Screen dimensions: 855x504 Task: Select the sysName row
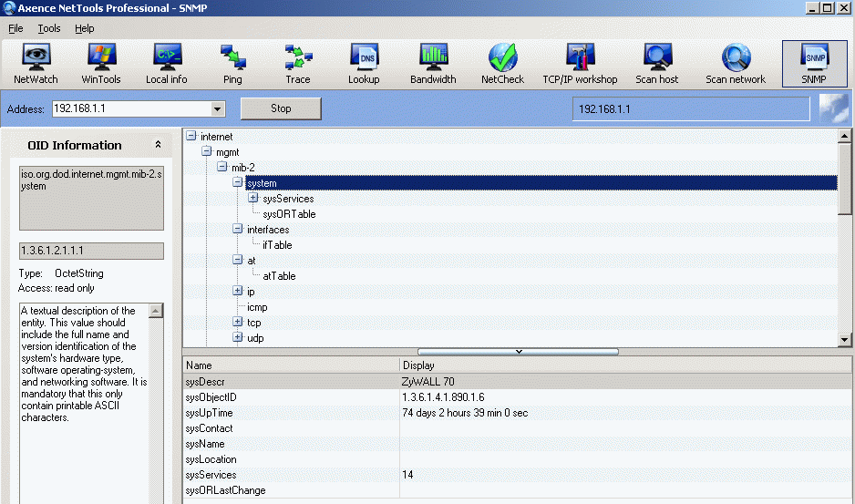517,444
